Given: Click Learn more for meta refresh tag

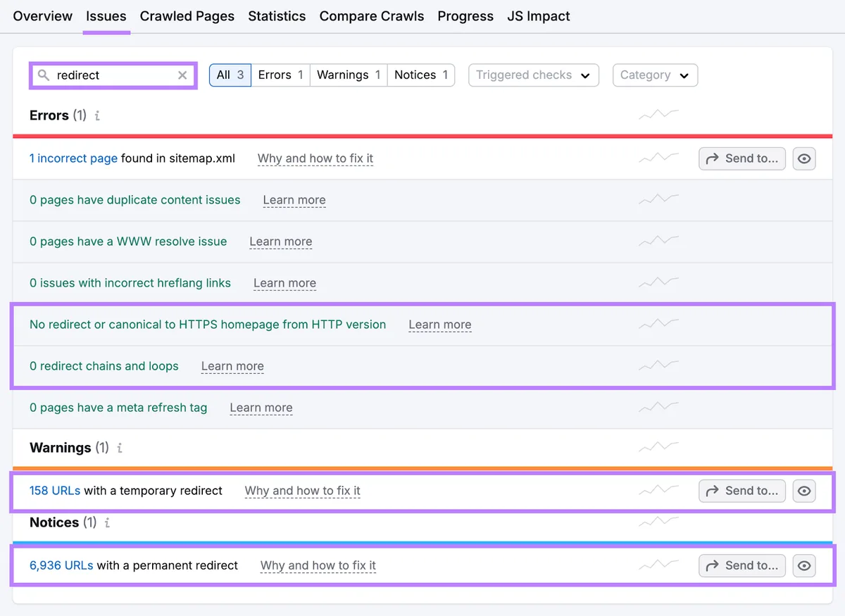Looking at the screenshot, I should (261, 408).
